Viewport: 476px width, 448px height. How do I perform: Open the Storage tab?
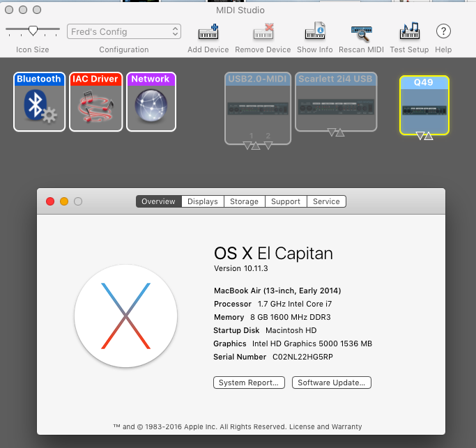(245, 201)
